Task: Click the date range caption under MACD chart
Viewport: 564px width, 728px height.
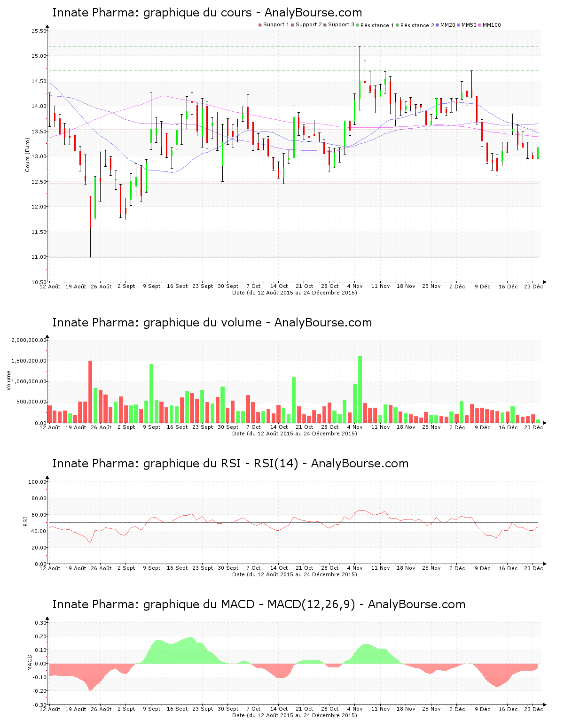Action: (295, 715)
